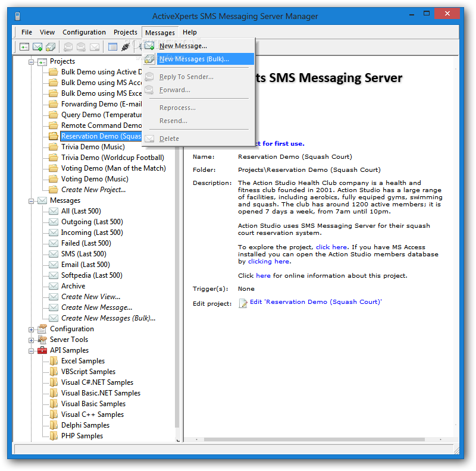
Task: Click the reply to sender toolbar icon
Action: (68, 47)
